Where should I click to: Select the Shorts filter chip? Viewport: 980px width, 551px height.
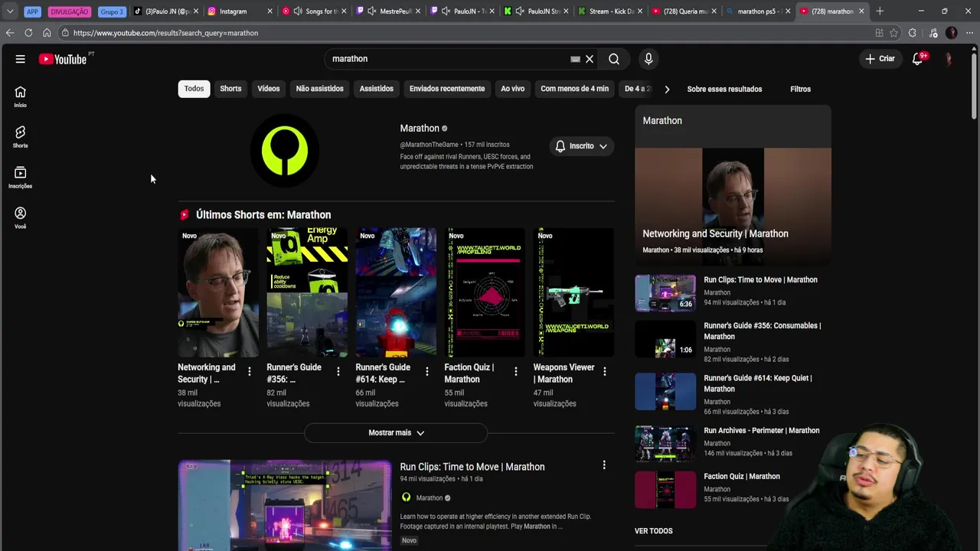[230, 89]
